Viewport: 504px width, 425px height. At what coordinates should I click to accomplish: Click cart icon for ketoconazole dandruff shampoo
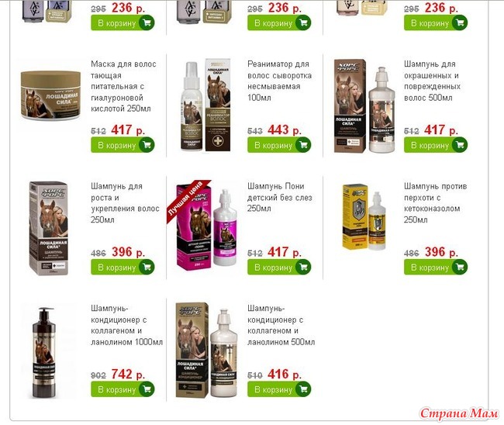click(x=460, y=267)
